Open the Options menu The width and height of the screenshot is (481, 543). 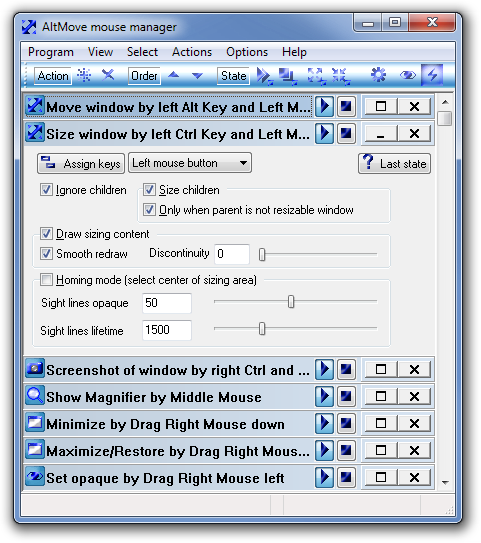pos(247,52)
